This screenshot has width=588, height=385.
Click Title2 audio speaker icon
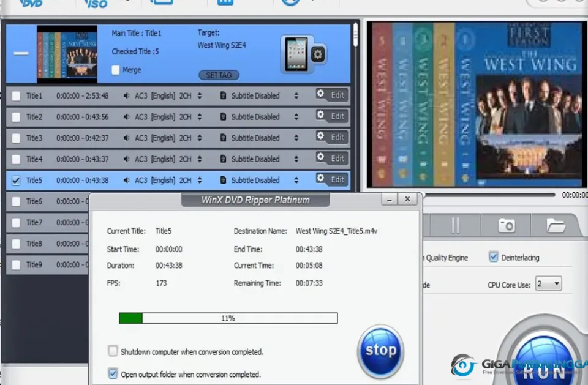126,117
